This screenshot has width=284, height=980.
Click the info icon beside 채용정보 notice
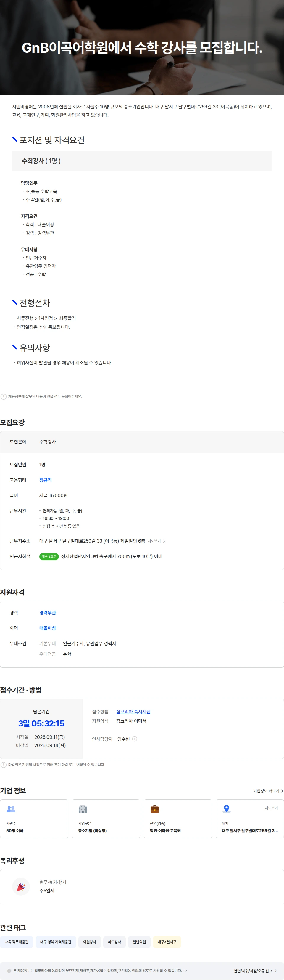click(x=4, y=396)
